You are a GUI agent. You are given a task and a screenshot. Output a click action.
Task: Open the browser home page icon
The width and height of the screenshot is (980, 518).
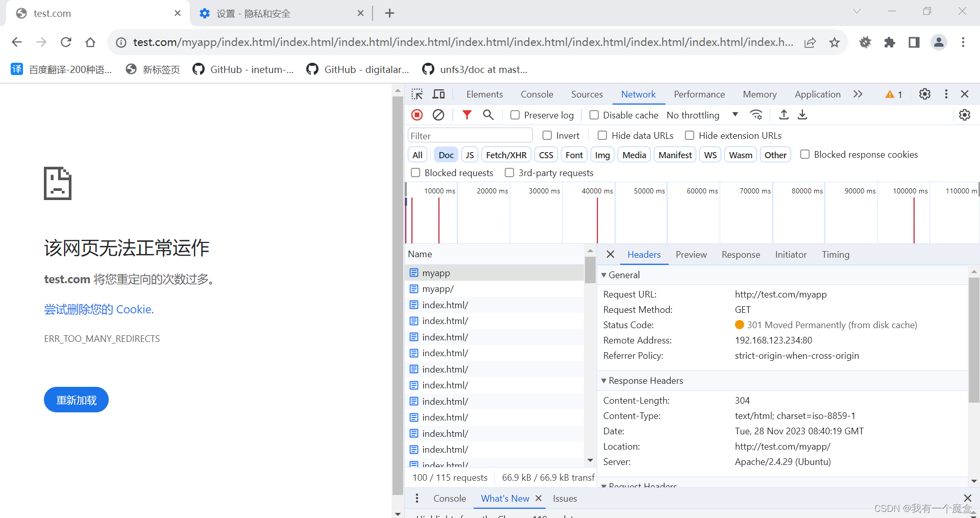(x=90, y=42)
